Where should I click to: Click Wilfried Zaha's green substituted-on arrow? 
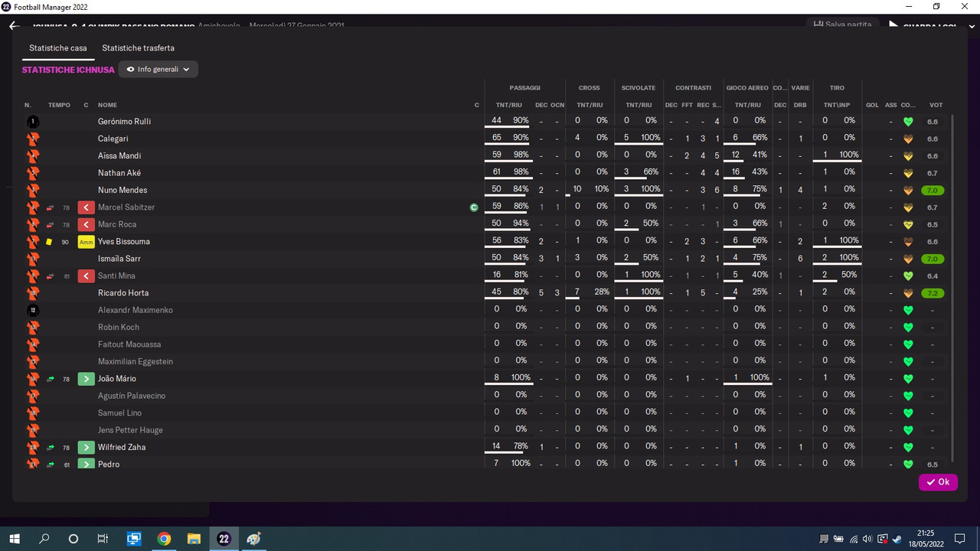pyautogui.click(x=86, y=447)
